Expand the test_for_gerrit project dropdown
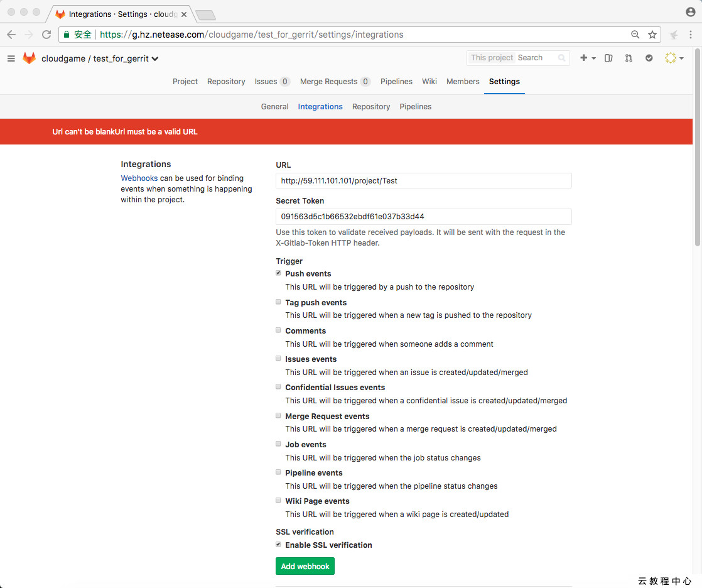Viewport: 702px width, 588px height. [155, 59]
